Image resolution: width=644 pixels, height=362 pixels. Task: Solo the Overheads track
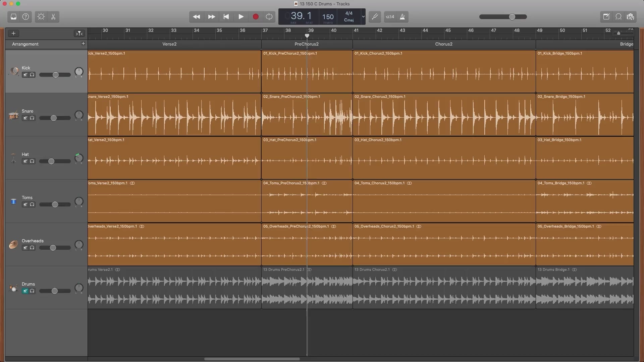pos(32,248)
